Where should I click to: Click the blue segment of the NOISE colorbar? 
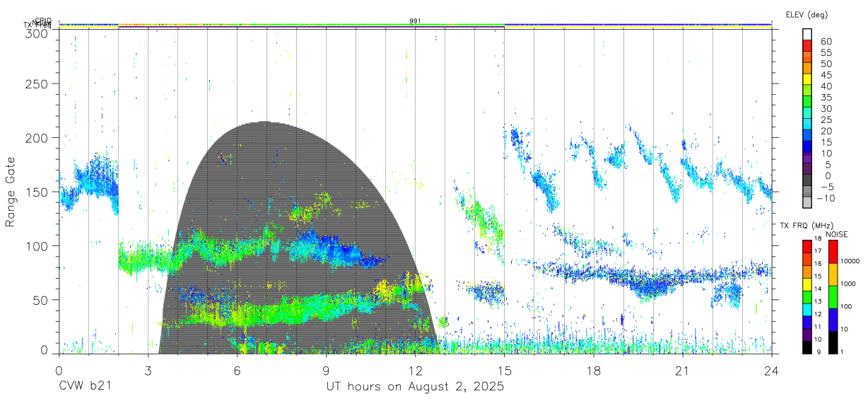click(x=832, y=320)
